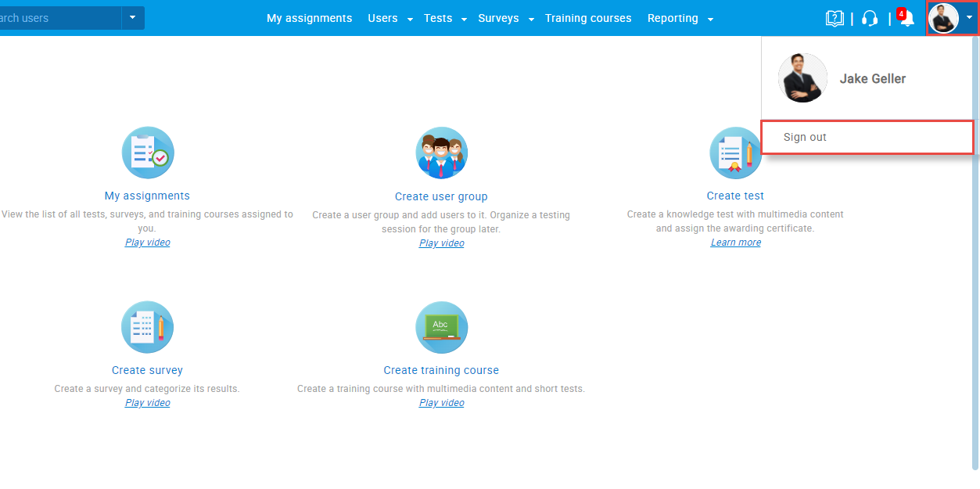Play video under Create survey
This screenshot has width=980, height=489.
click(147, 403)
